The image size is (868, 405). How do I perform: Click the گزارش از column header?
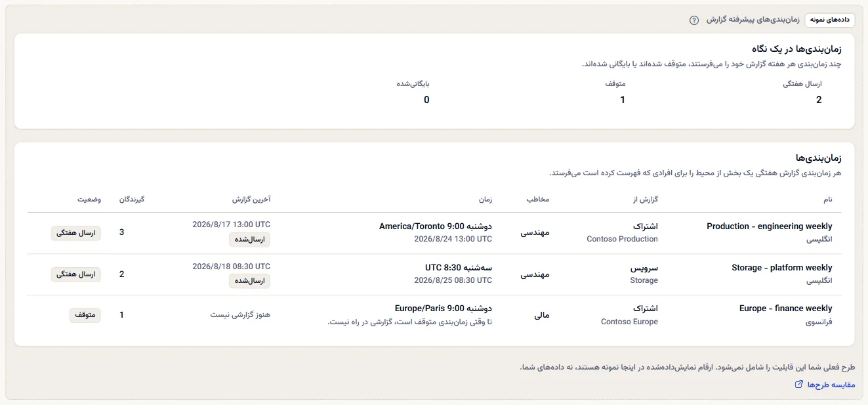[x=645, y=199]
